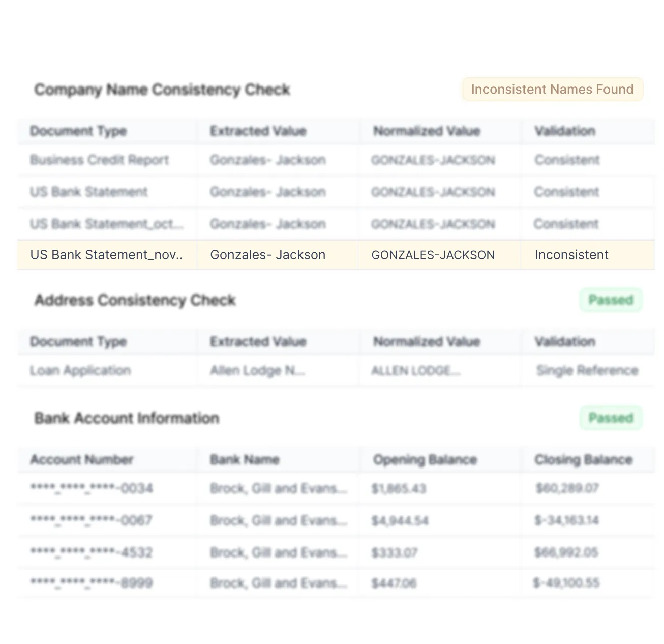Click the "Extracted Value" column header
664x644 pixels.
tap(258, 131)
